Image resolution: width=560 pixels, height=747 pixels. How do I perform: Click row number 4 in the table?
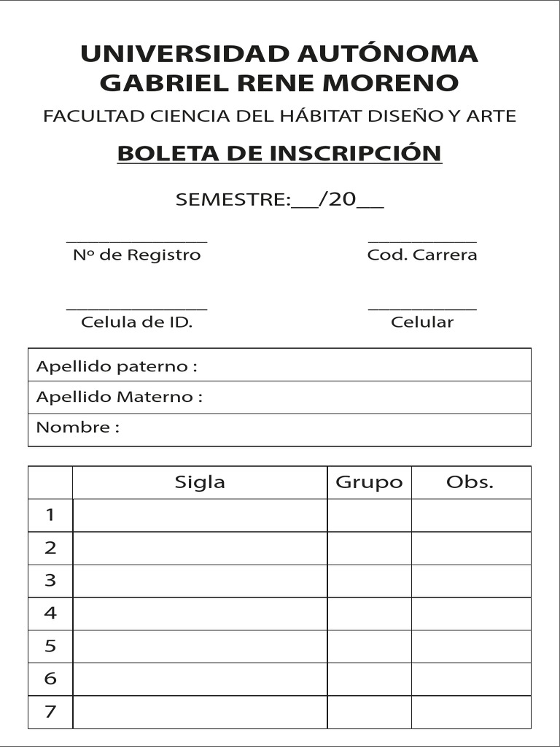coord(50,614)
